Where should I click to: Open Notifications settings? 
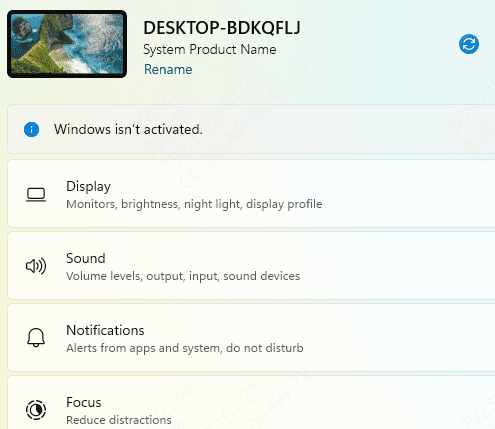tap(251, 338)
